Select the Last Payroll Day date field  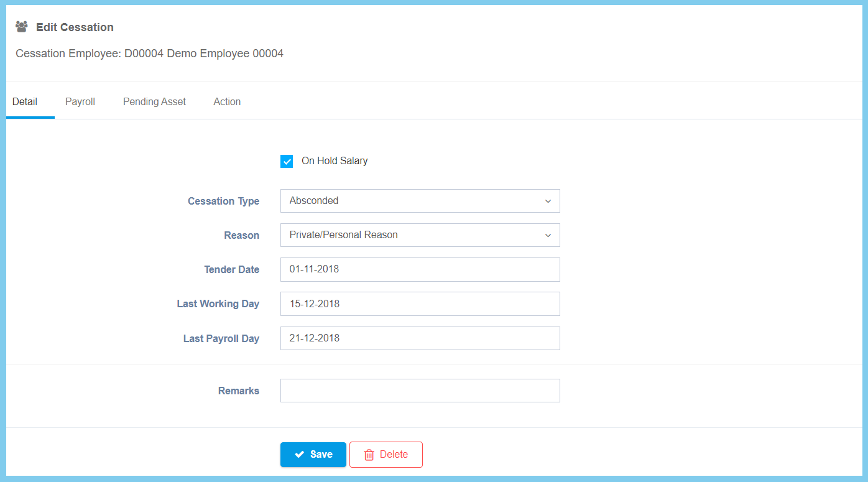[420, 338]
